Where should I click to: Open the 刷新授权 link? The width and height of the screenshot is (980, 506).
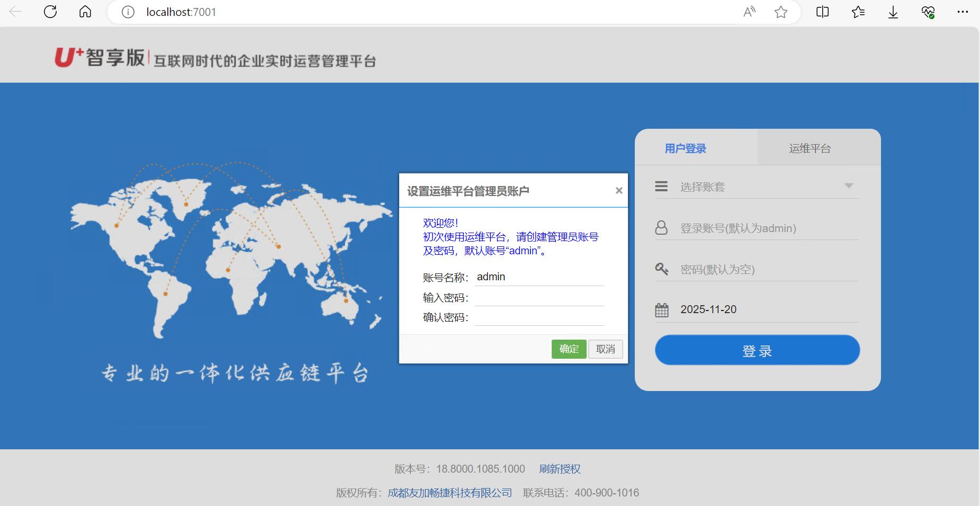[x=560, y=469]
